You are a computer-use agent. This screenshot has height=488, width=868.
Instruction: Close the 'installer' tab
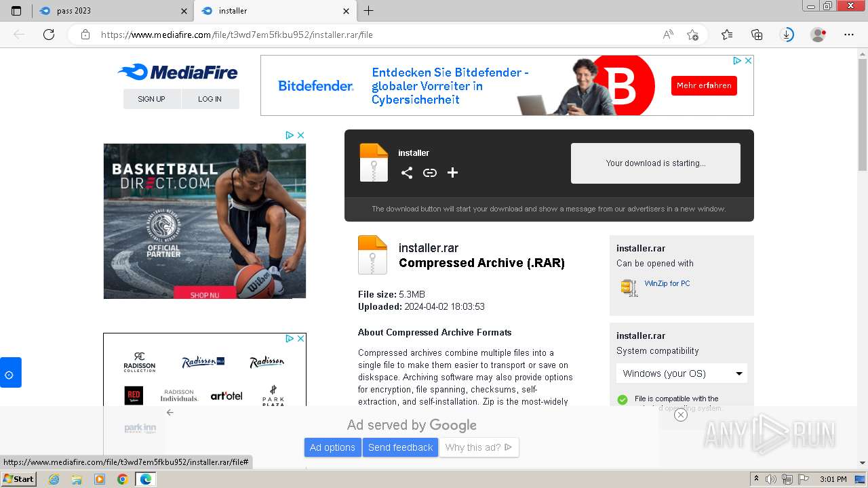coord(347,11)
